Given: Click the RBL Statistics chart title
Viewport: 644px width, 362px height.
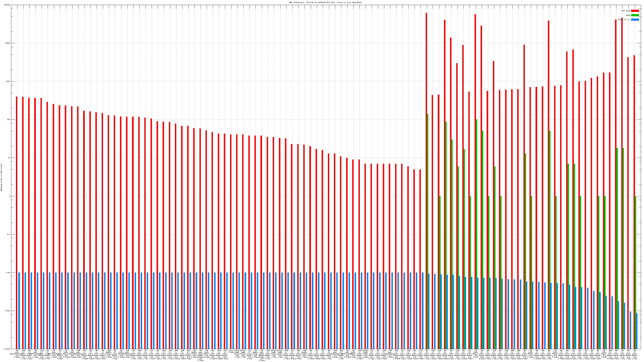Looking at the screenshot, I should (325, 2).
